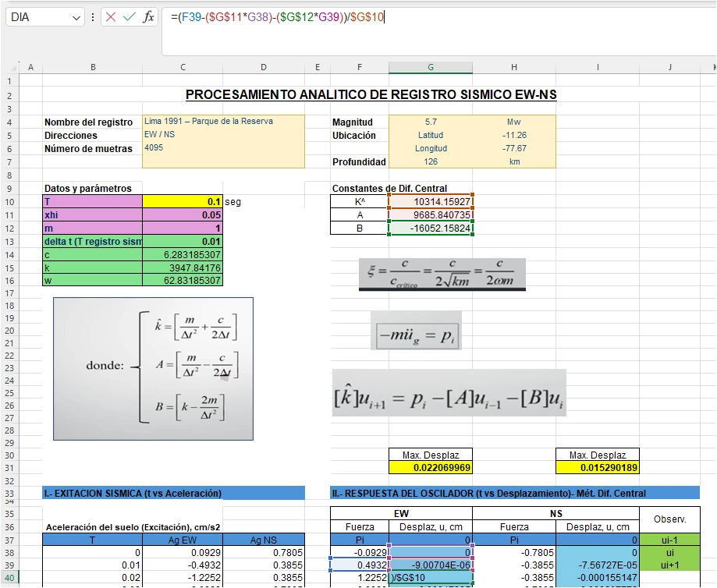The image size is (717, 588).
Task: Click yellow T value cell 0.1
Action: pyautogui.click(x=183, y=202)
